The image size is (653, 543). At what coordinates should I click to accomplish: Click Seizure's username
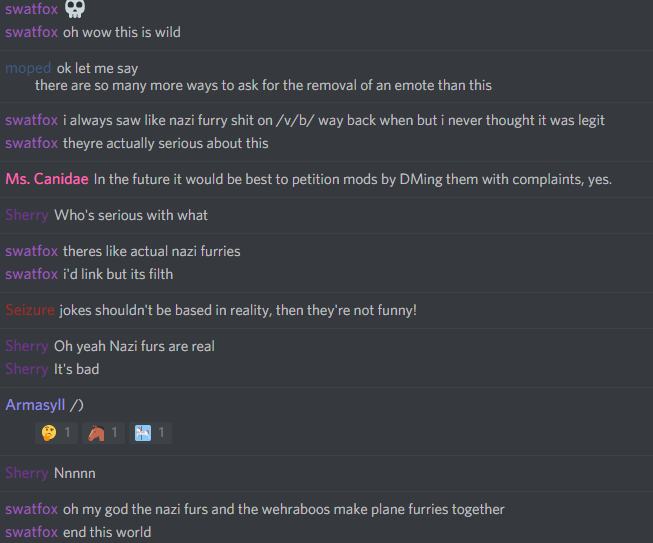[x=30, y=310]
